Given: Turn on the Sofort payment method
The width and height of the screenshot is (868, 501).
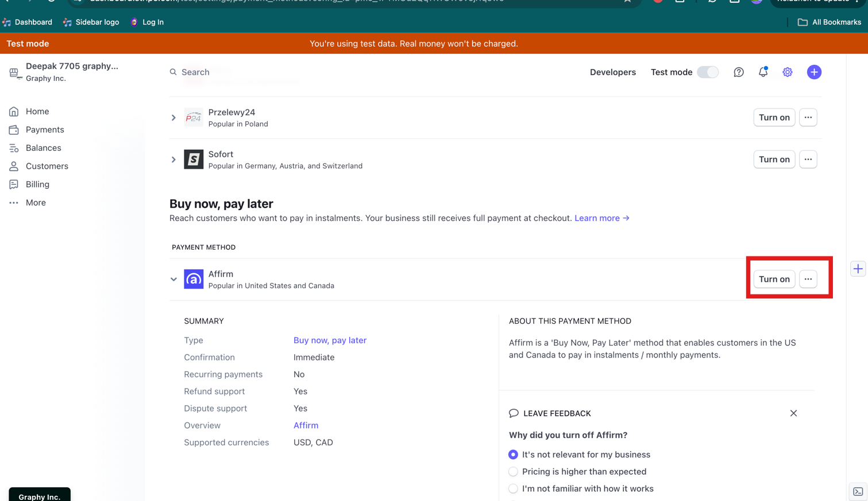Looking at the screenshot, I should [x=774, y=160].
